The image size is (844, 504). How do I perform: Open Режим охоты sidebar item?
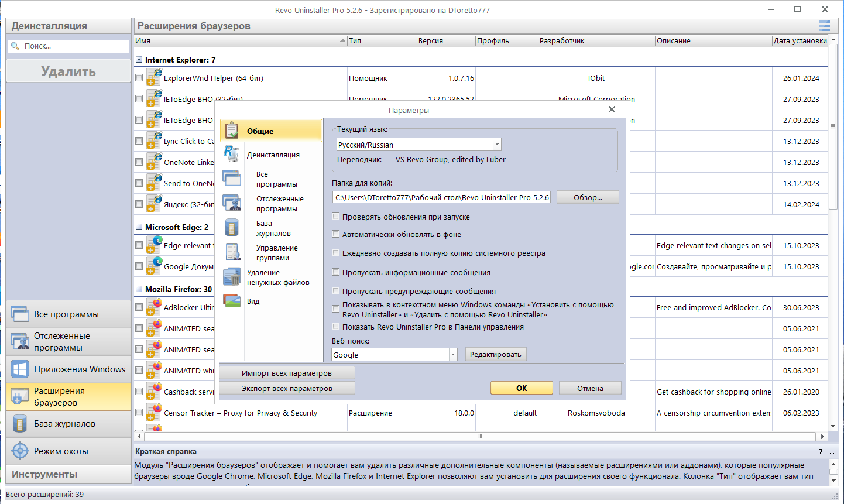pyautogui.click(x=68, y=451)
